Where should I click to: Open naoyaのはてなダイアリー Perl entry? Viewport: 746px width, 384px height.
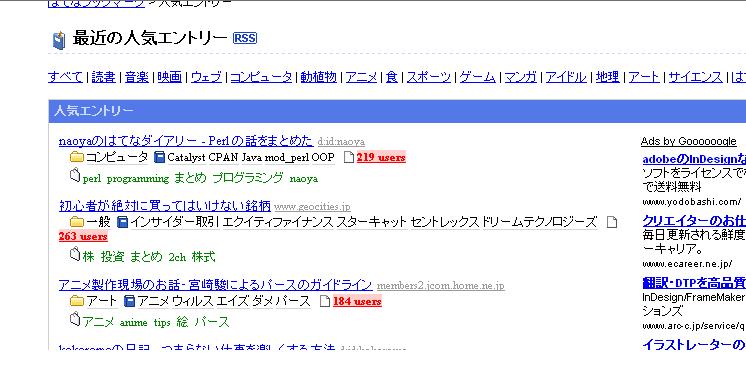186,141
